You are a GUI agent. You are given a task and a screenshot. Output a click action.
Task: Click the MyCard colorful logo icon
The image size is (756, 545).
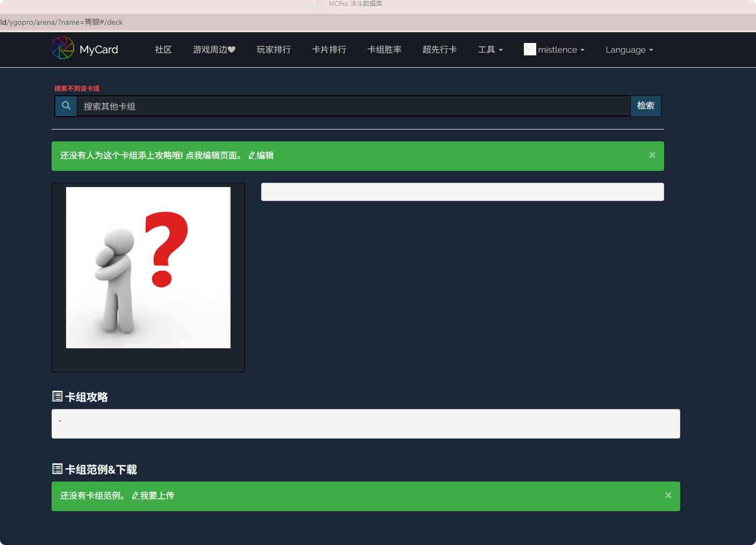[x=63, y=48]
